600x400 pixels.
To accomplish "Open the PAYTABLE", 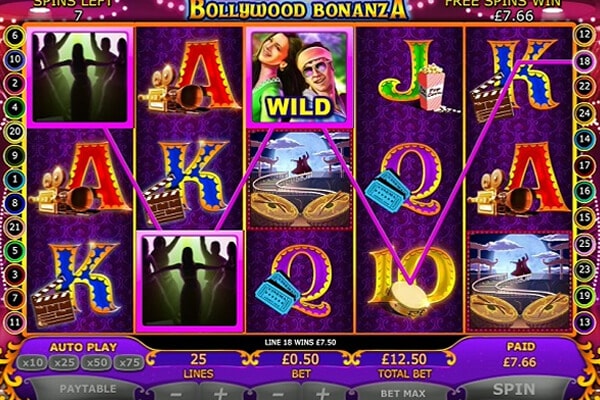I will tap(88, 389).
